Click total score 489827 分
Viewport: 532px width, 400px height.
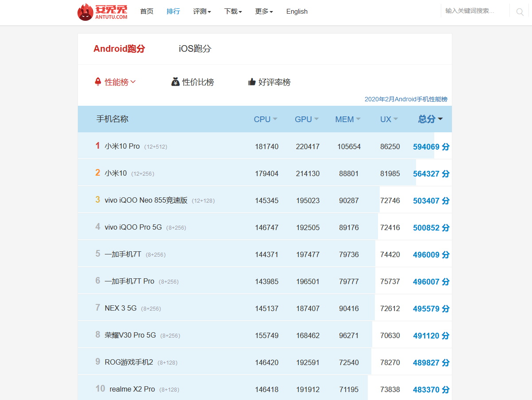(431, 362)
